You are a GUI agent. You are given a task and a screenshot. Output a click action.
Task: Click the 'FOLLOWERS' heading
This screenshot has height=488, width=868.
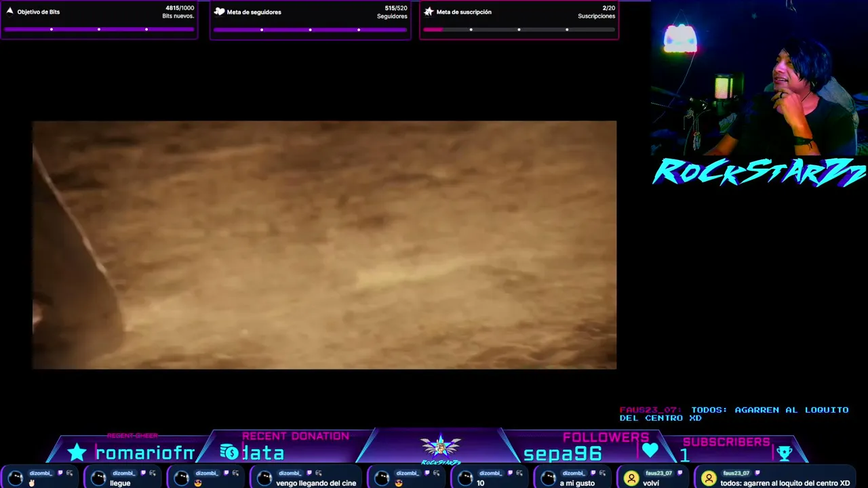606,437
